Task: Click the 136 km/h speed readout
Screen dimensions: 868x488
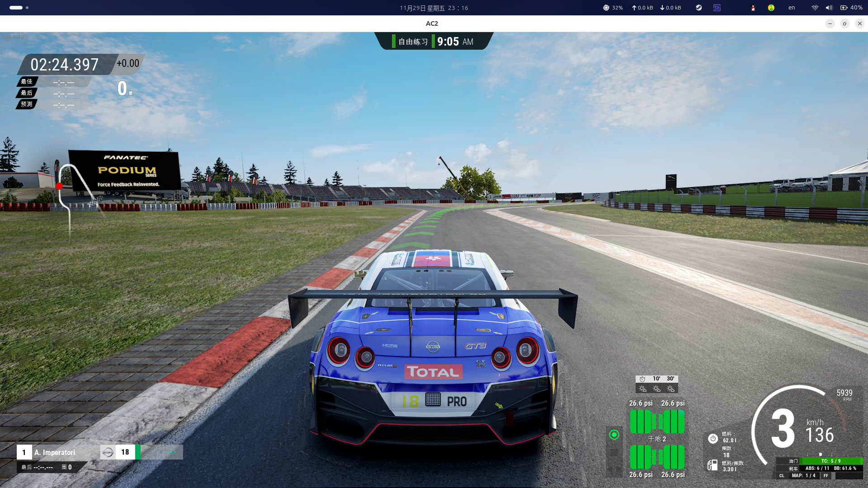Action: click(x=820, y=431)
